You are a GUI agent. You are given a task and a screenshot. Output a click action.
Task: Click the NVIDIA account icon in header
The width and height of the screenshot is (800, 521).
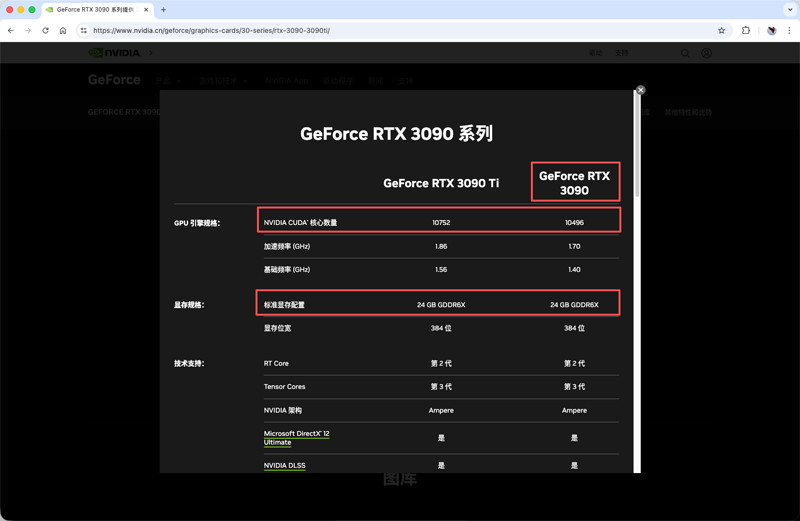706,53
